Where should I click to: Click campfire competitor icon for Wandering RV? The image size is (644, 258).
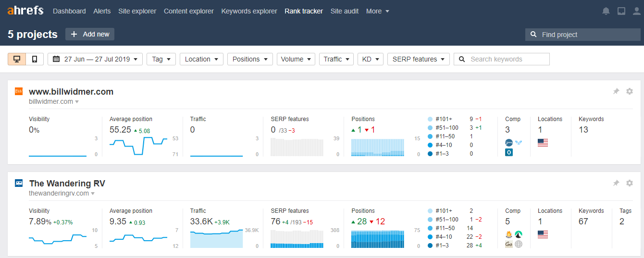[509, 234]
